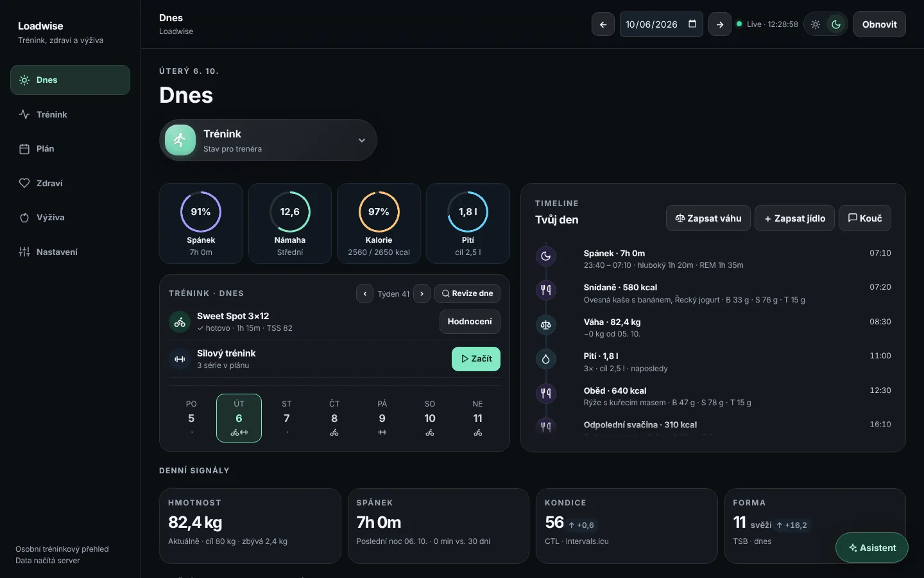Click the green runner icon in Trénink selector
Screen dimensions: 924x578
[180, 140]
